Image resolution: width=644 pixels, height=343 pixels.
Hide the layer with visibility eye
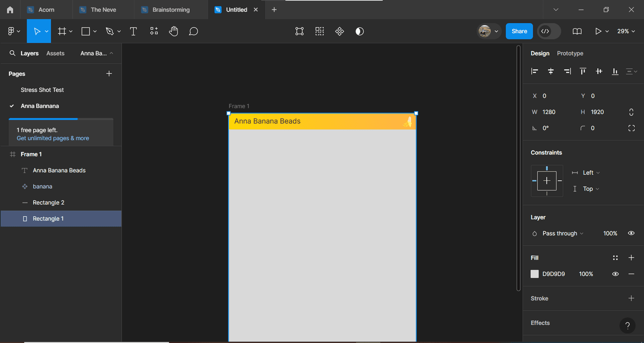631,233
